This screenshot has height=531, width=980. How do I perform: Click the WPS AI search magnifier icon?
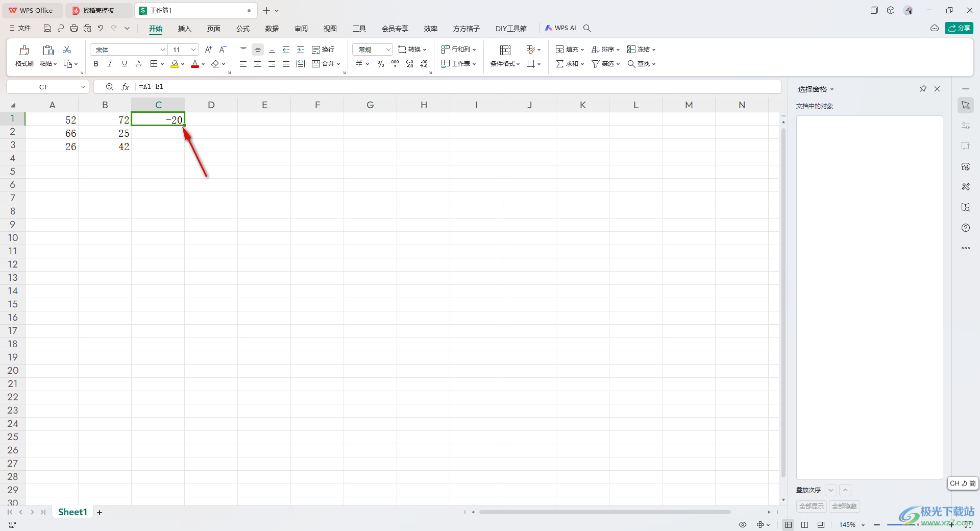coord(587,29)
